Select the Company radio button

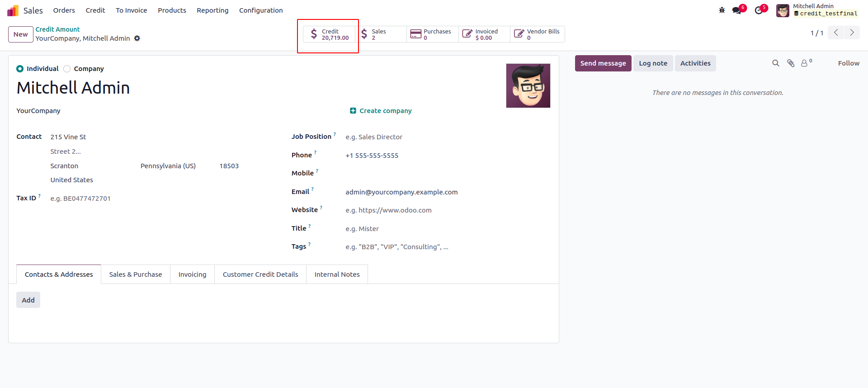coord(67,69)
